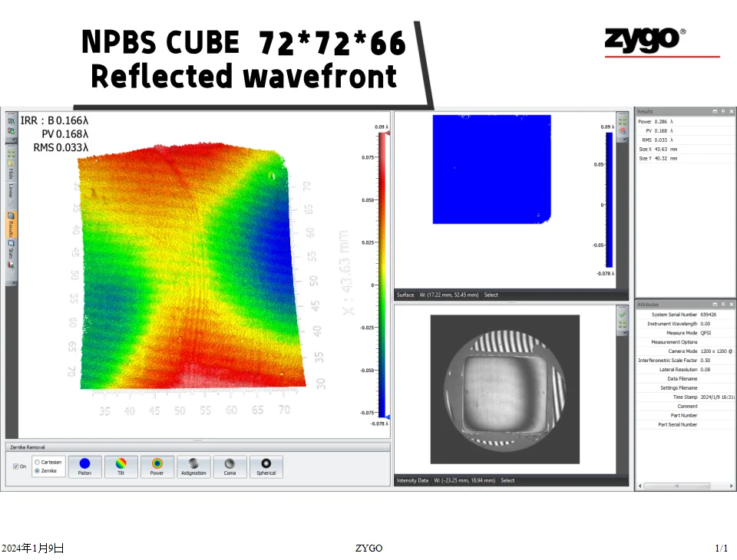This screenshot has width=737, height=560.
Task: Click the Power removal icon
Action: (157, 466)
